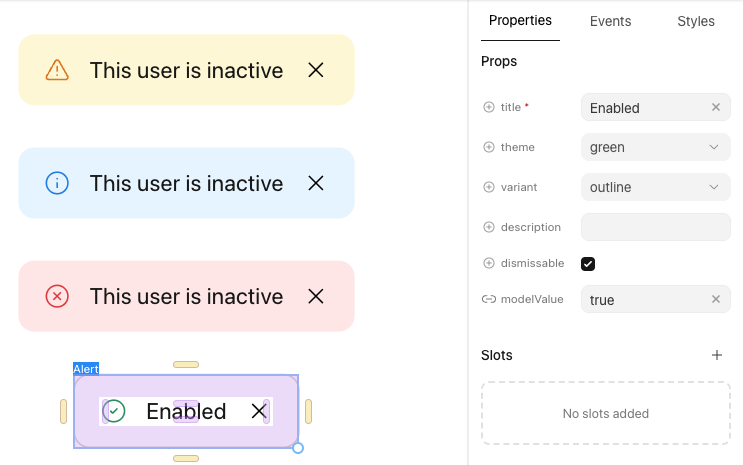This screenshot has height=465, width=743.
Task: Expand the variant dropdown showing outline
Action: pyautogui.click(x=655, y=187)
